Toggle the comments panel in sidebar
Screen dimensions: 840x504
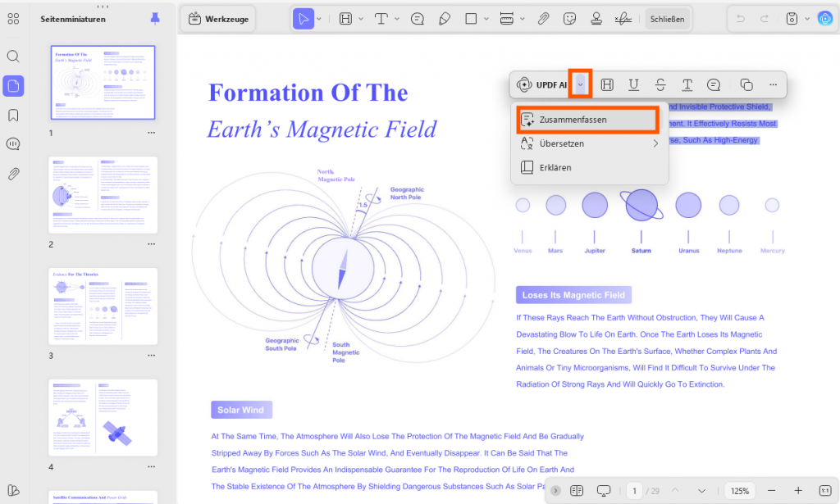click(x=13, y=144)
